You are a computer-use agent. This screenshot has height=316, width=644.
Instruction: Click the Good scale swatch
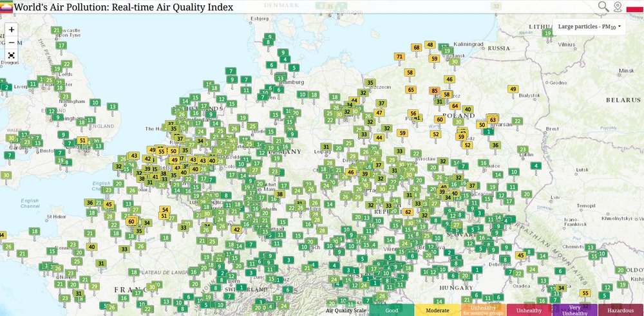tap(392, 310)
